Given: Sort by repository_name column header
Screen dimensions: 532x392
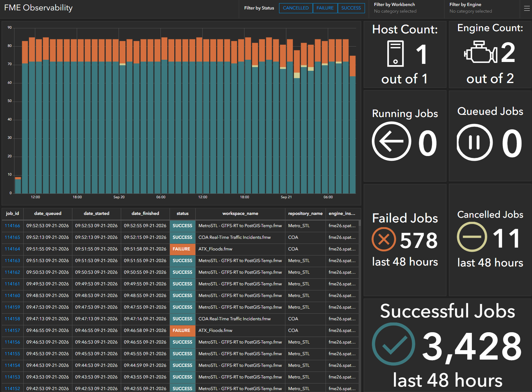Looking at the screenshot, I should [x=305, y=214].
